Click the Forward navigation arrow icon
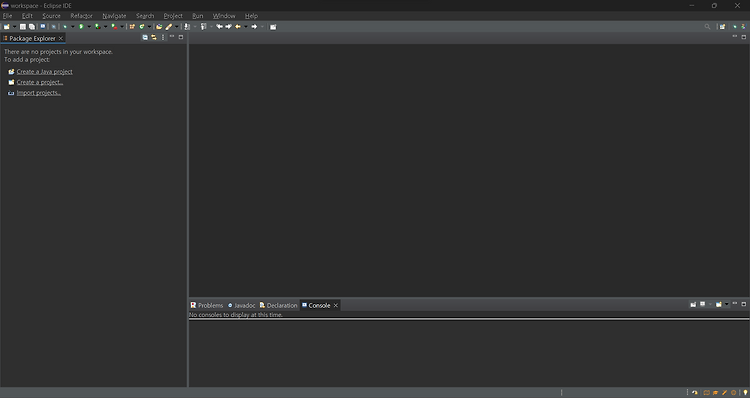 [x=254, y=27]
